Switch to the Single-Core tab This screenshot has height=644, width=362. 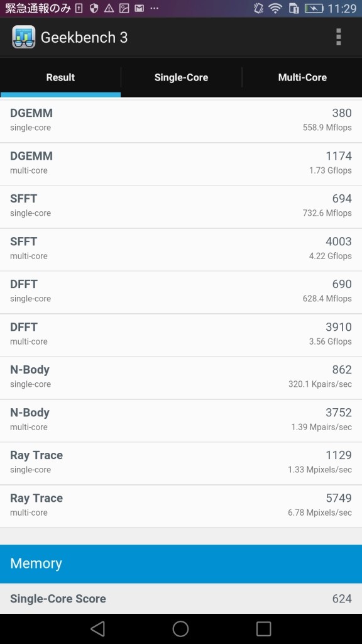(x=181, y=77)
